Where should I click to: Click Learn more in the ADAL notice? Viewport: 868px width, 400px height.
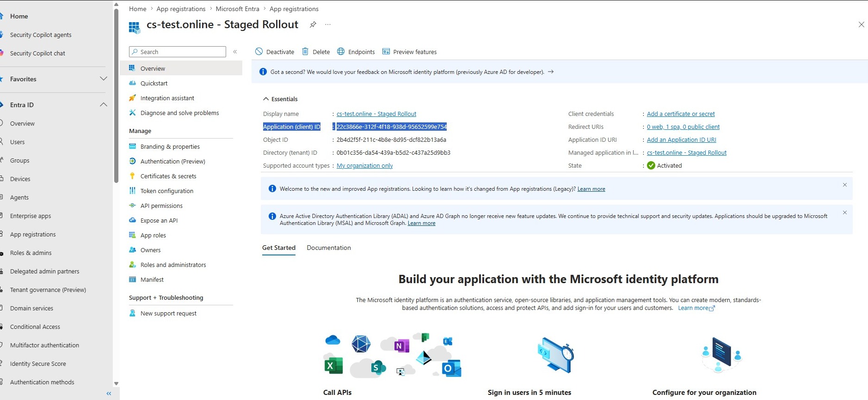pyautogui.click(x=421, y=223)
